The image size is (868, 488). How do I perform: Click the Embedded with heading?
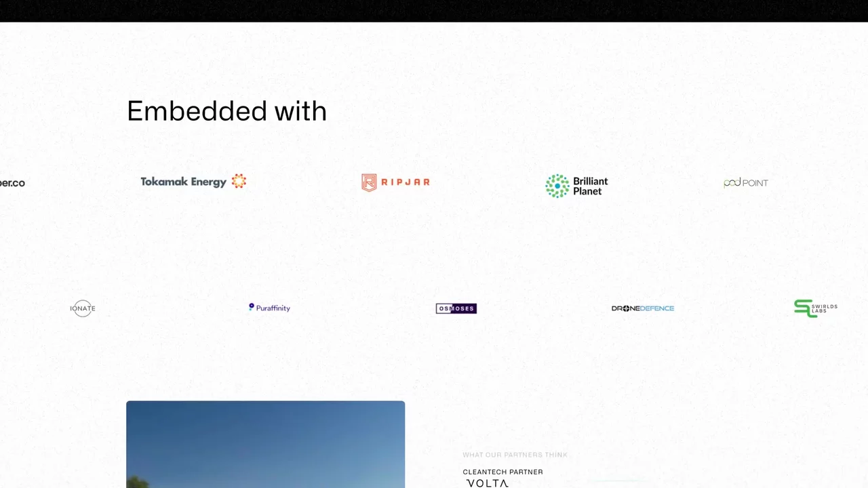[226, 111]
